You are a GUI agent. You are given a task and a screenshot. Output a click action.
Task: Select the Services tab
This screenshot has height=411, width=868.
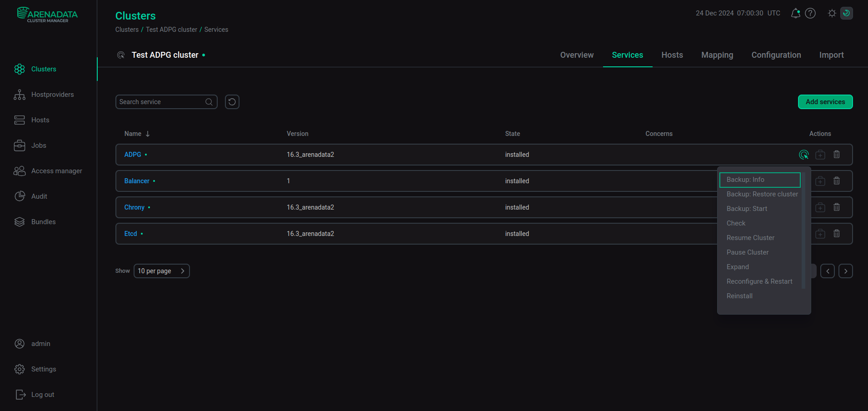(x=628, y=55)
